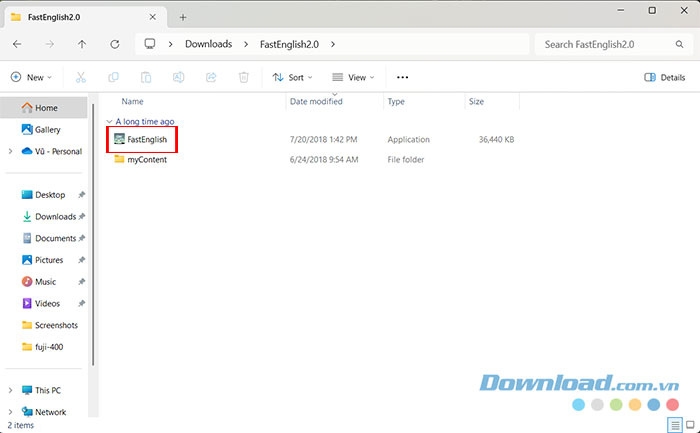Image resolution: width=700 pixels, height=433 pixels.
Task: Navigate to Downloads in the breadcrumb
Action: pyautogui.click(x=208, y=44)
